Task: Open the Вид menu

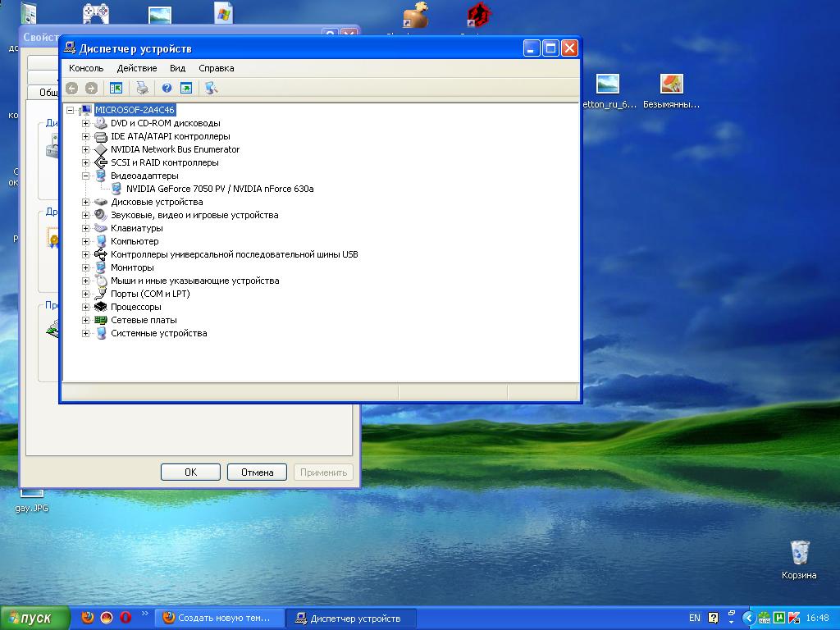Action: coord(177,68)
